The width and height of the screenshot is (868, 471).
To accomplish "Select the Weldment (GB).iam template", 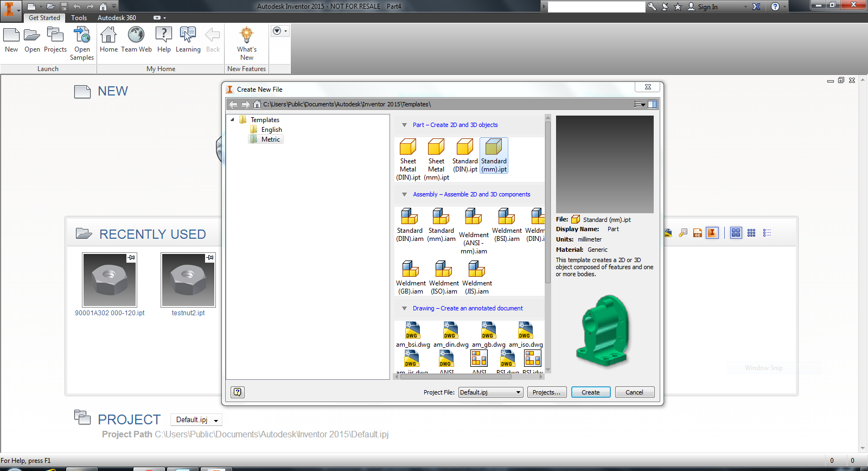I will tap(411, 278).
